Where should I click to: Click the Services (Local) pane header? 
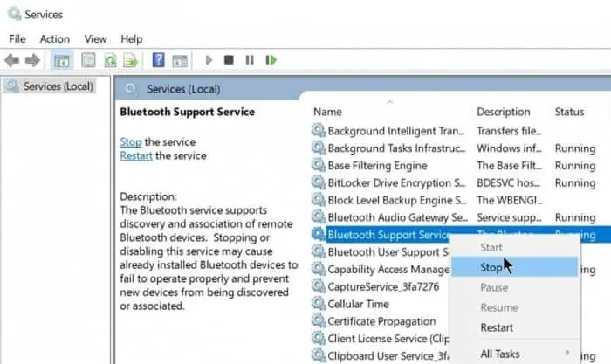[183, 89]
